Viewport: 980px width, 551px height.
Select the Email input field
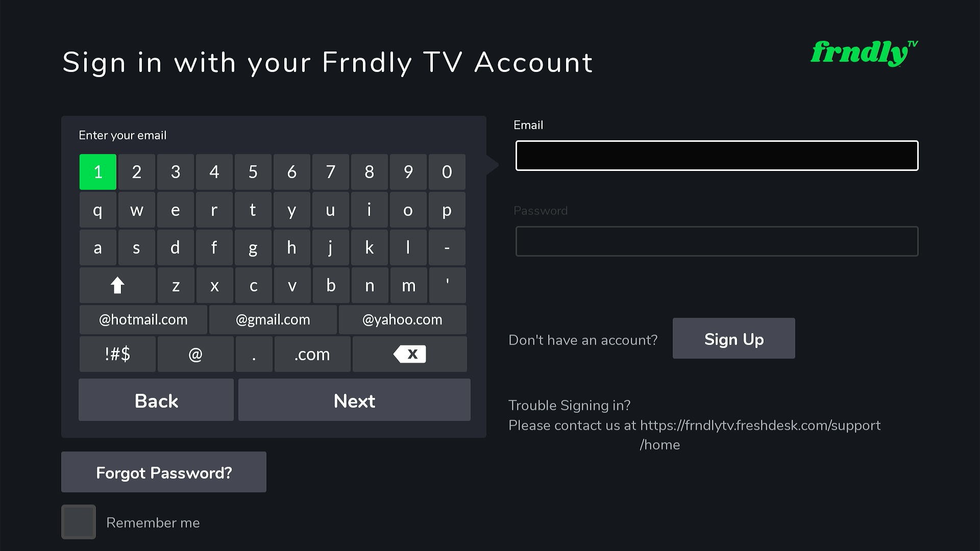(716, 156)
